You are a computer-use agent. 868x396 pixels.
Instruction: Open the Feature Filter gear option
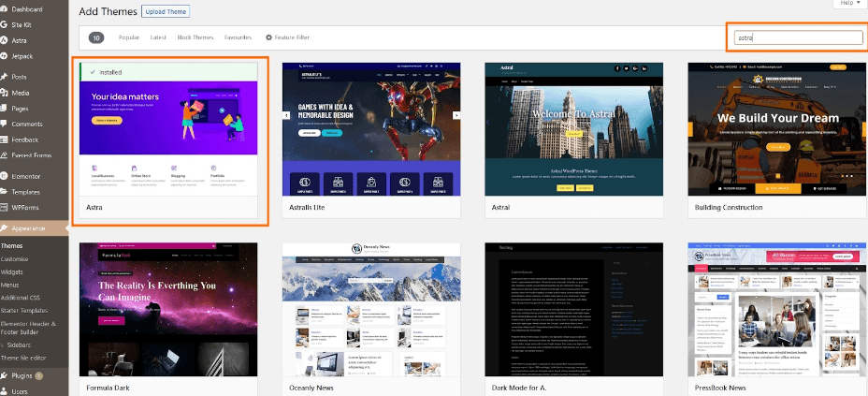tap(287, 37)
